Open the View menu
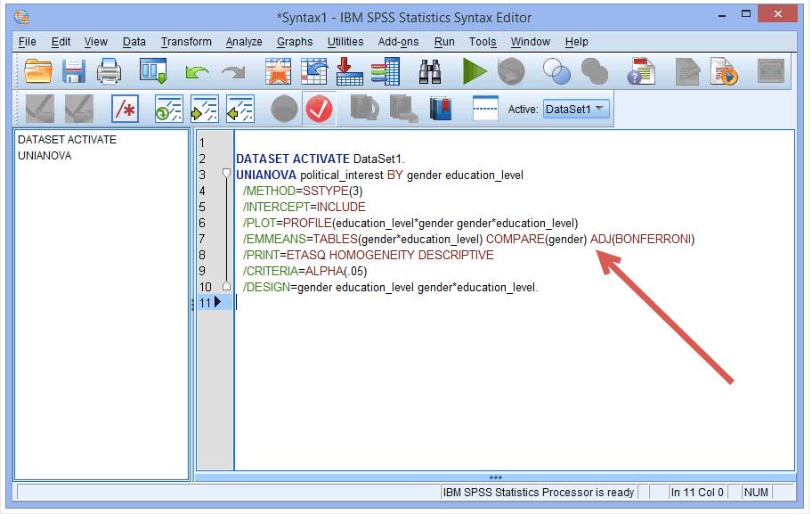 tap(96, 42)
